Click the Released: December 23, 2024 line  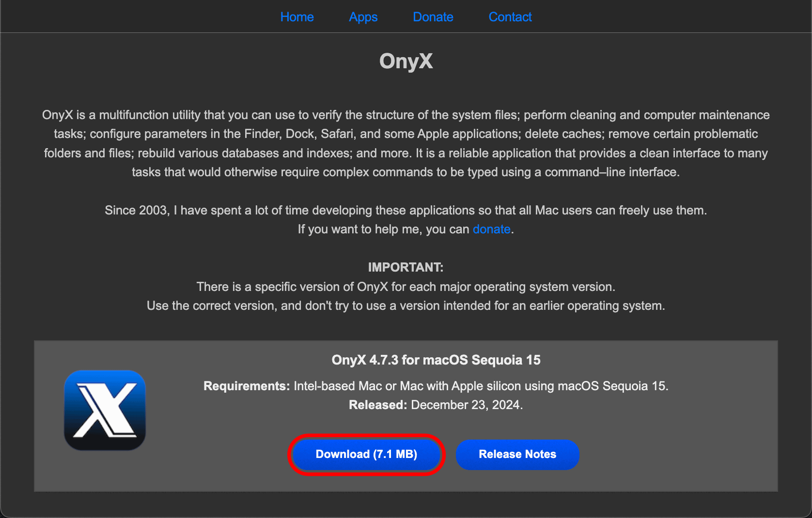[436, 405]
